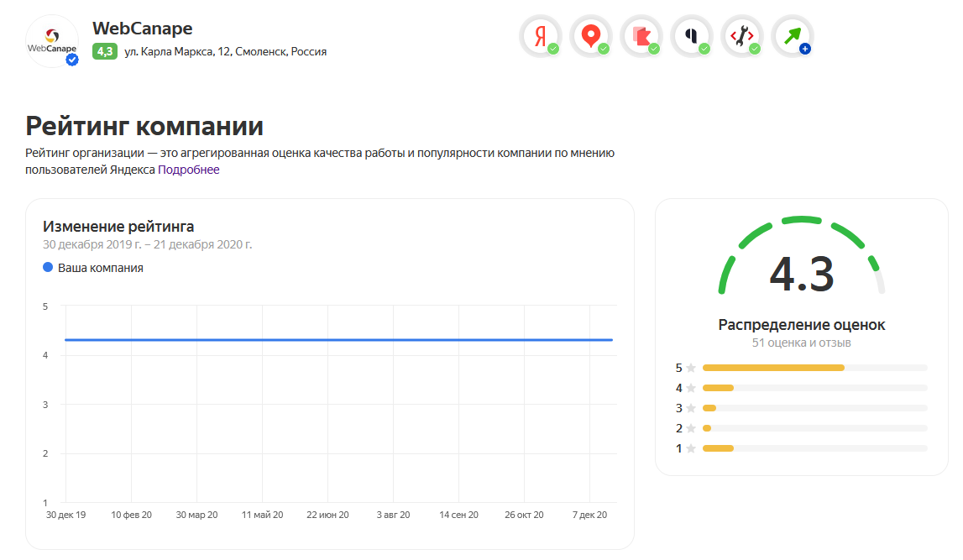Click the star icon beside 4
Screen dimensions: 963x560
click(x=691, y=388)
